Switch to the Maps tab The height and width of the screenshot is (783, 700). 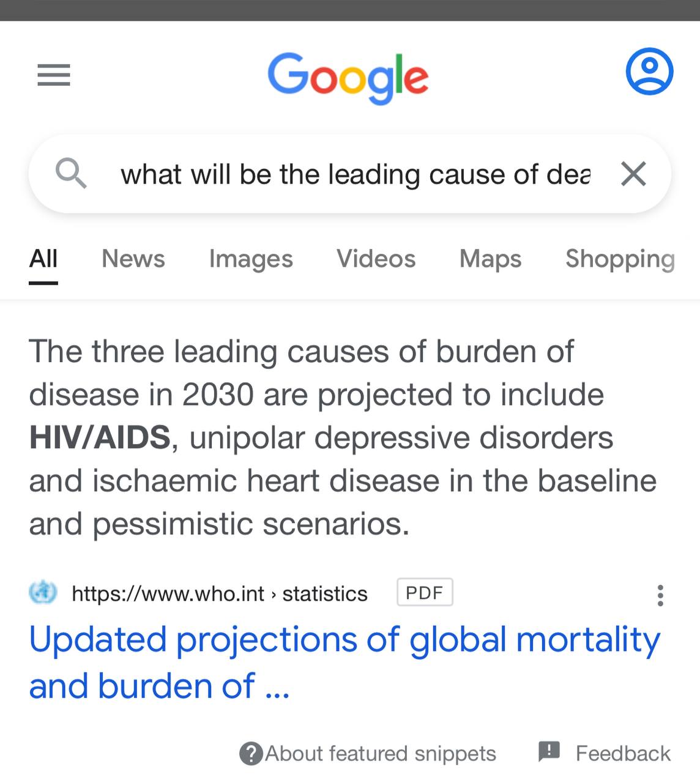click(x=491, y=259)
